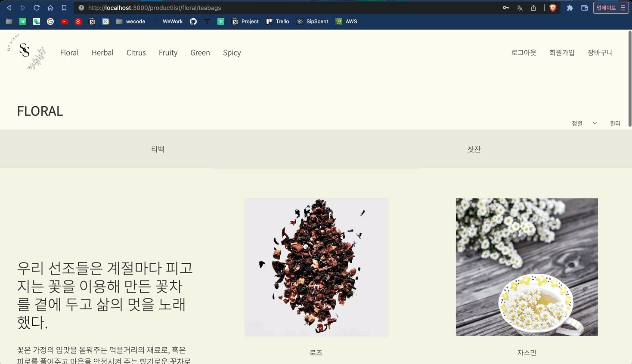Open the Floral category menu
The image size is (632, 364).
coord(69,52)
